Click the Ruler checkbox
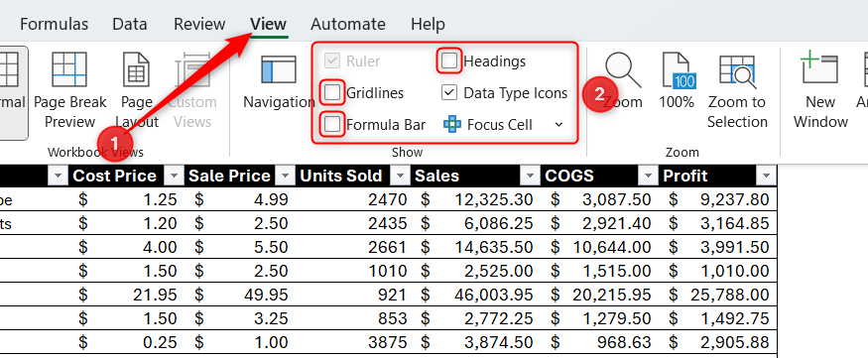This screenshot has width=868, height=358. pos(332,60)
